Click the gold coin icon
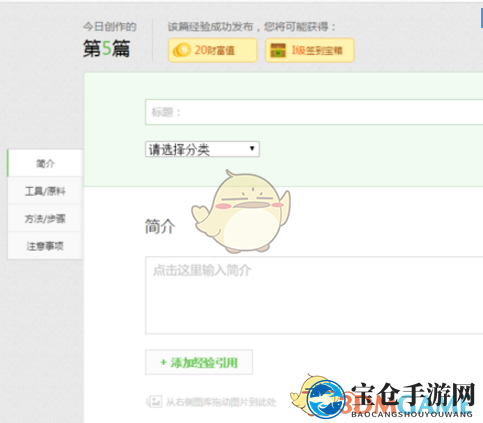 point(181,50)
